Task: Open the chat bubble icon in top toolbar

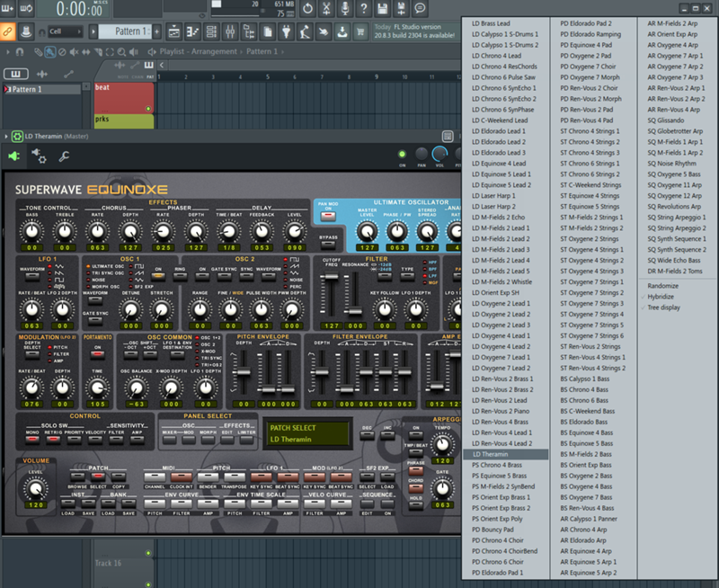Action: tap(420, 8)
